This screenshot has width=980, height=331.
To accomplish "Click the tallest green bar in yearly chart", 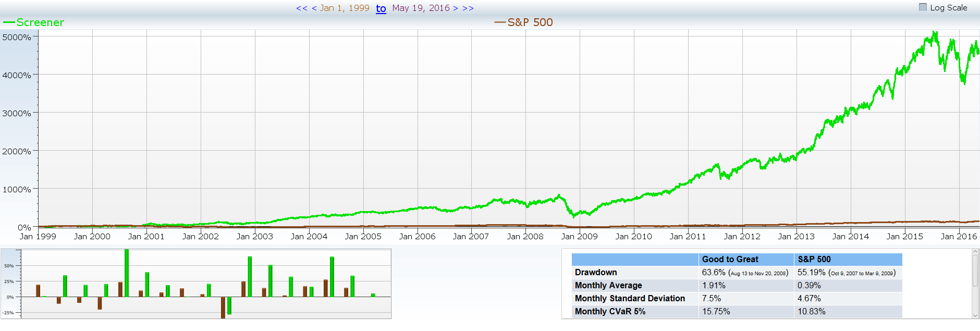I will [127, 273].
